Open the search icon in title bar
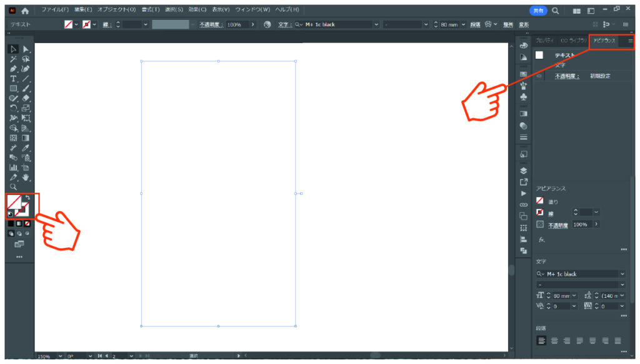640x364 pixels. click(555, 11)
